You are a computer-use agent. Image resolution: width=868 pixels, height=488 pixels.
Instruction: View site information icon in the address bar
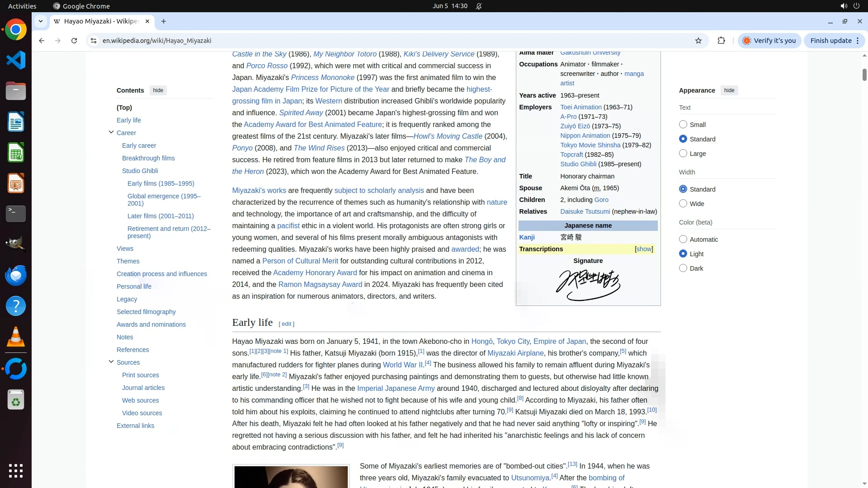pos(94,41)
